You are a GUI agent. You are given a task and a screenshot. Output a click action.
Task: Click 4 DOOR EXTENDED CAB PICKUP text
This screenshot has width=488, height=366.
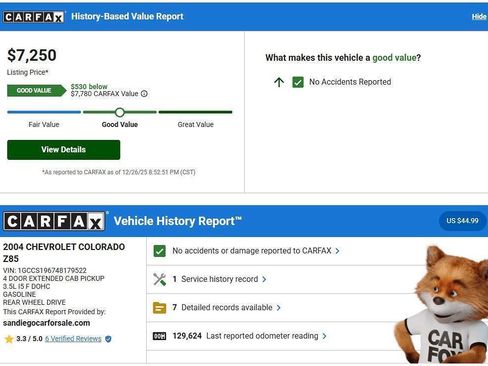coord(54,278)
